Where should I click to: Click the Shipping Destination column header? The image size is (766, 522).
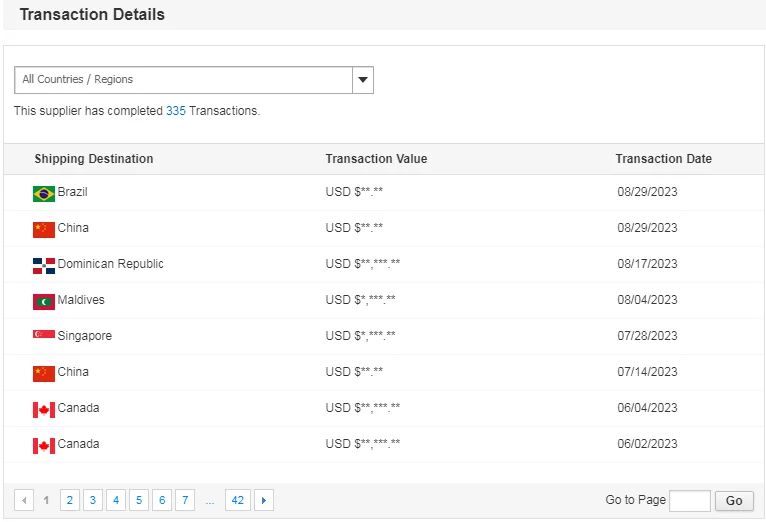click(94, 159)
